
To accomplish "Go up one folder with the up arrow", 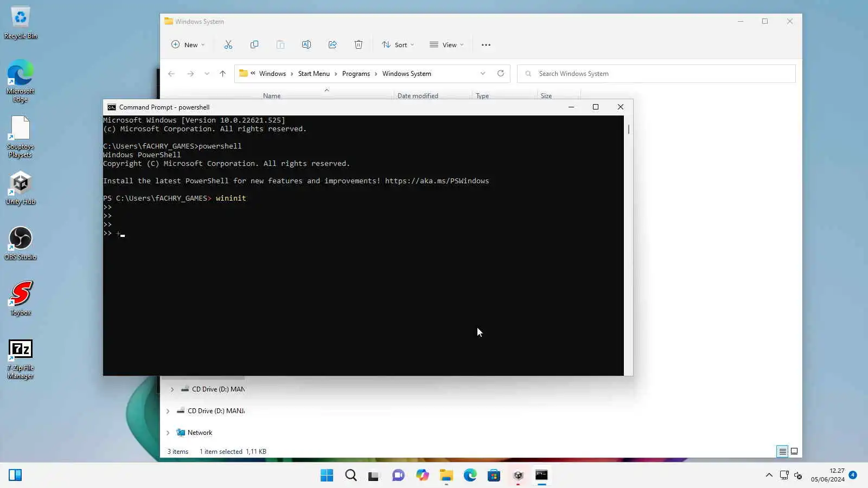I will coord(222,74).
